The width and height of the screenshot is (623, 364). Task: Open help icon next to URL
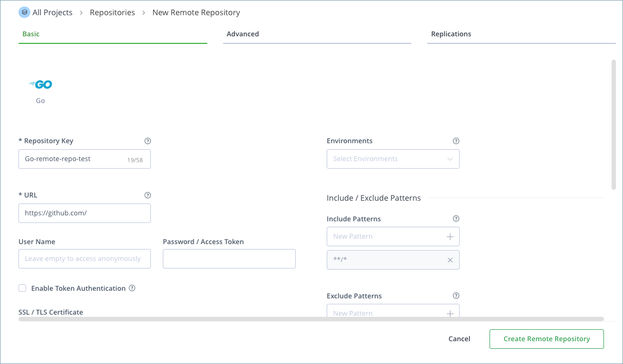tap(148, 195)
